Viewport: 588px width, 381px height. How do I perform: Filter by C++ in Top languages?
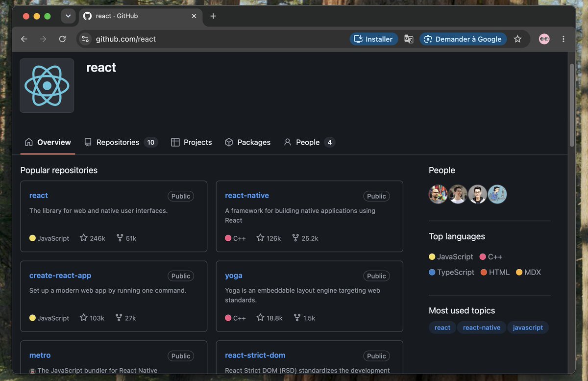(x=491, y=256)
